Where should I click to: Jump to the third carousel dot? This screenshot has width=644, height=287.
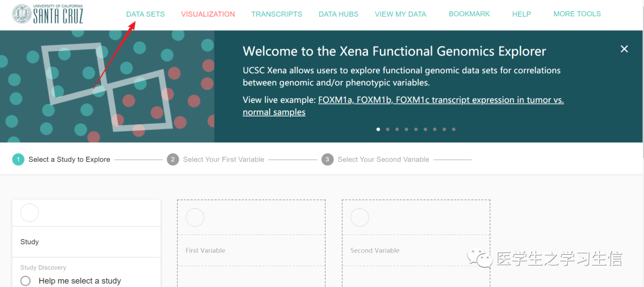[397, 129]
